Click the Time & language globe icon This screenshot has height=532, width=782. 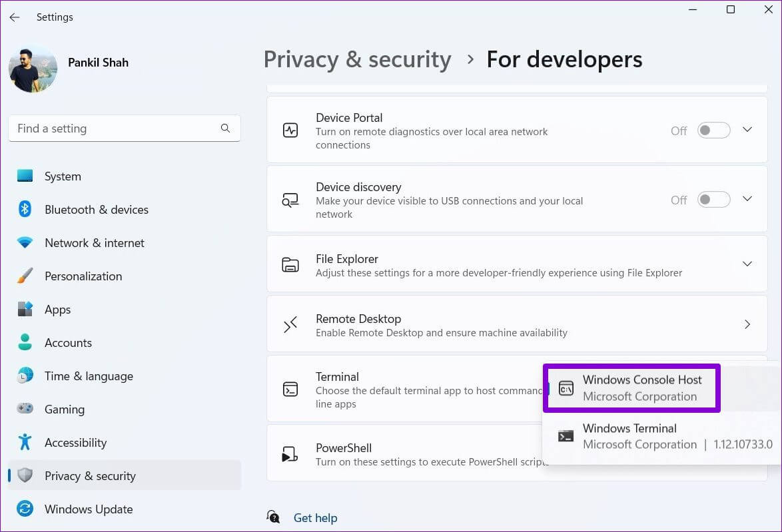(x=25, y=376)
